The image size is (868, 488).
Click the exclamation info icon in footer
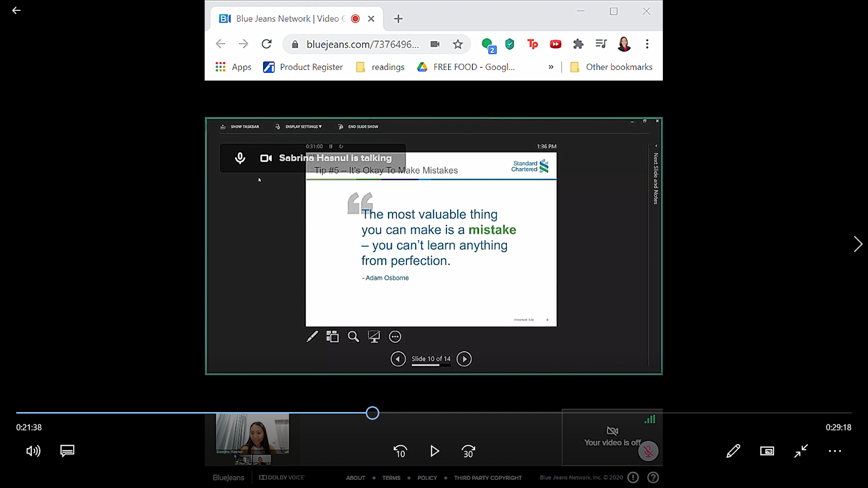point(633,478)
